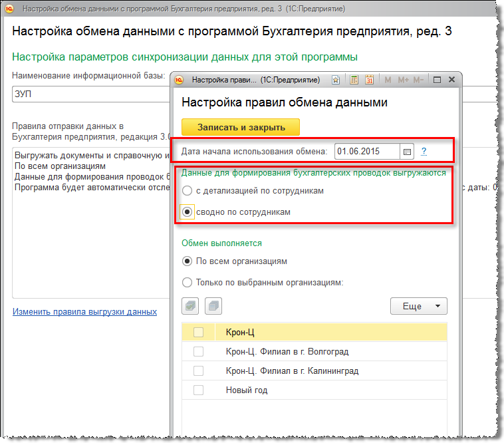
Task: Click the M memory button in title bar
Action: pos(388,80)
